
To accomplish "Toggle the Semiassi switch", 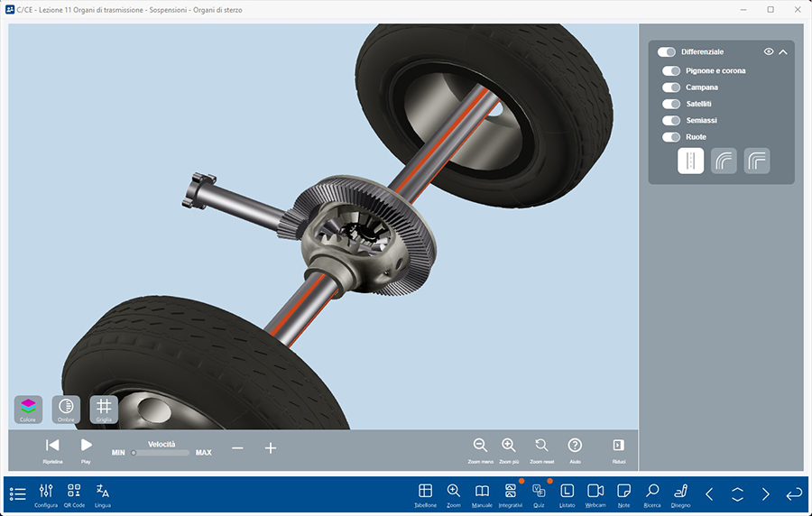I will pos(671,121).
